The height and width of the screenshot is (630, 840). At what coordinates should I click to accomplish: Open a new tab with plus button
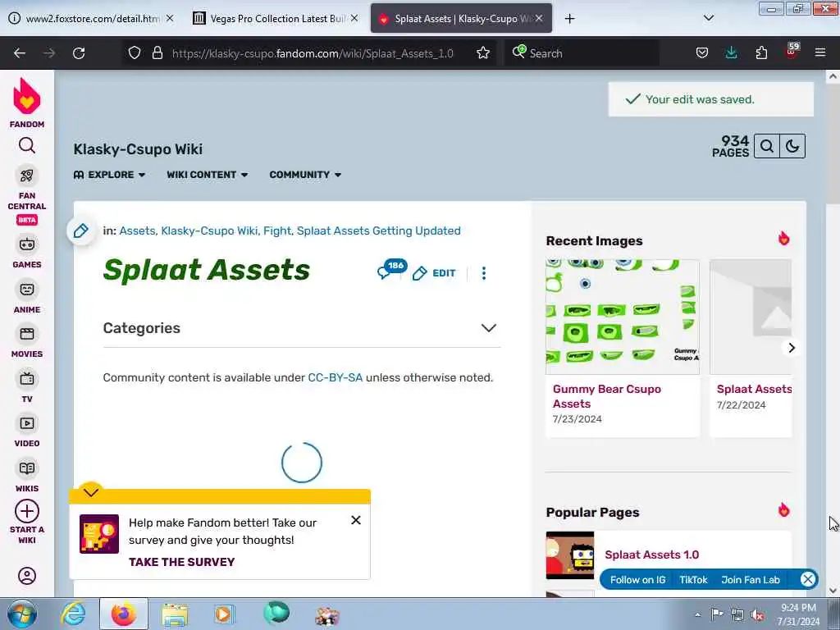point(569,19)
